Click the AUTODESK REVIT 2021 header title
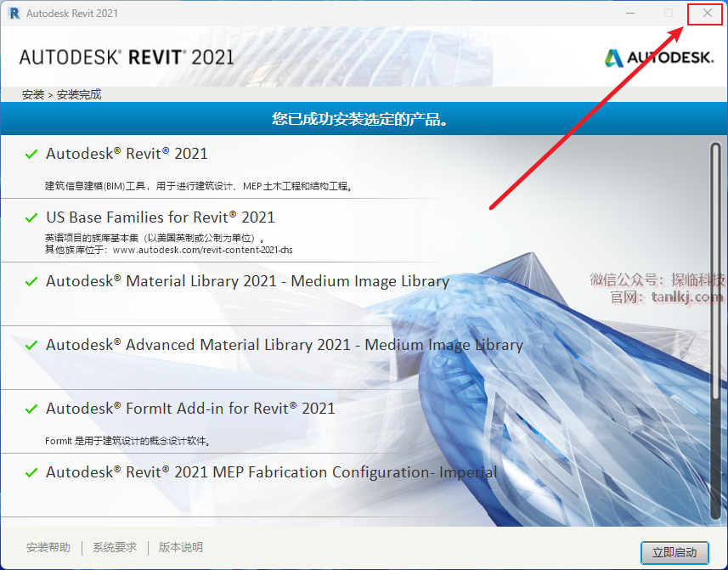The height and width of the screenshot is (570, 728). (x=127, y=57)
